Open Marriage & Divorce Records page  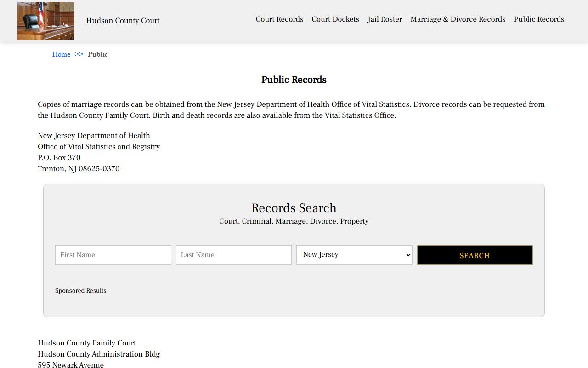click(x=458, y=19)
